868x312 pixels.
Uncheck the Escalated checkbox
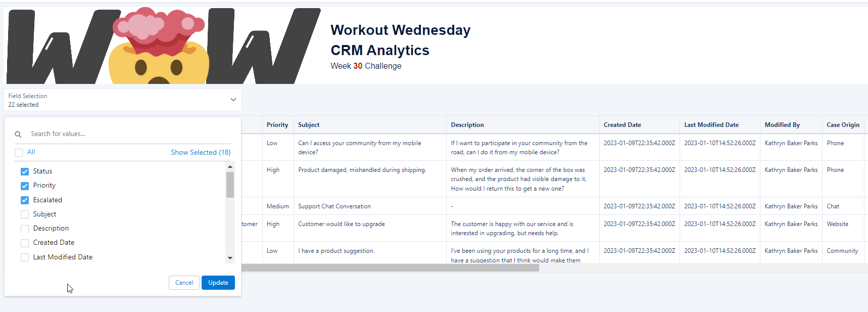pos(25,200)
